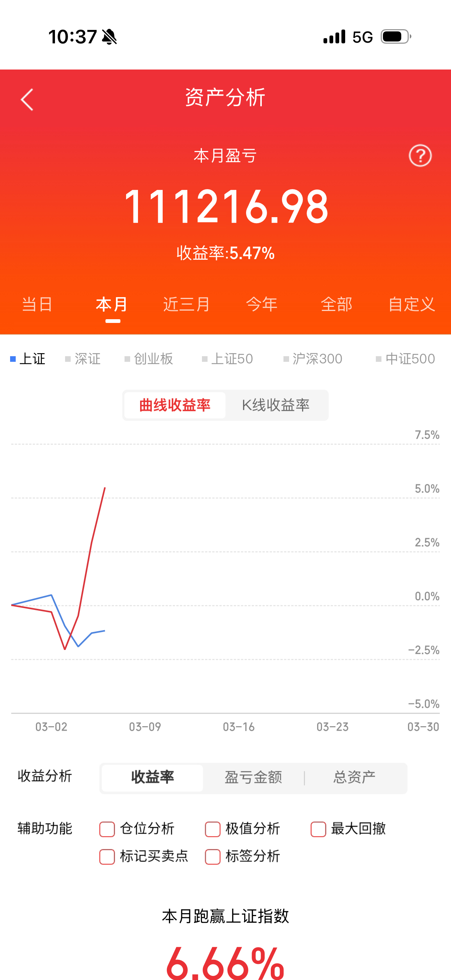Switch to the 近三月 period
The width and height of the screenshot is (451, 980).
[185, 304]
